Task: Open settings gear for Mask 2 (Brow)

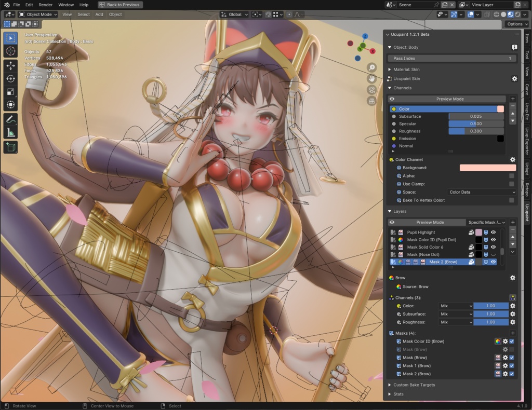Action: coord(505,374)
